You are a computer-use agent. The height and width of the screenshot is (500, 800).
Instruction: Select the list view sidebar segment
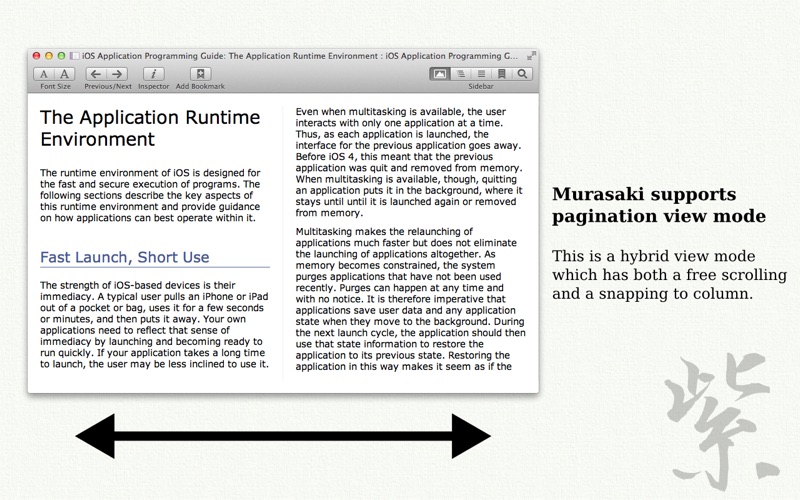(481, 74)
